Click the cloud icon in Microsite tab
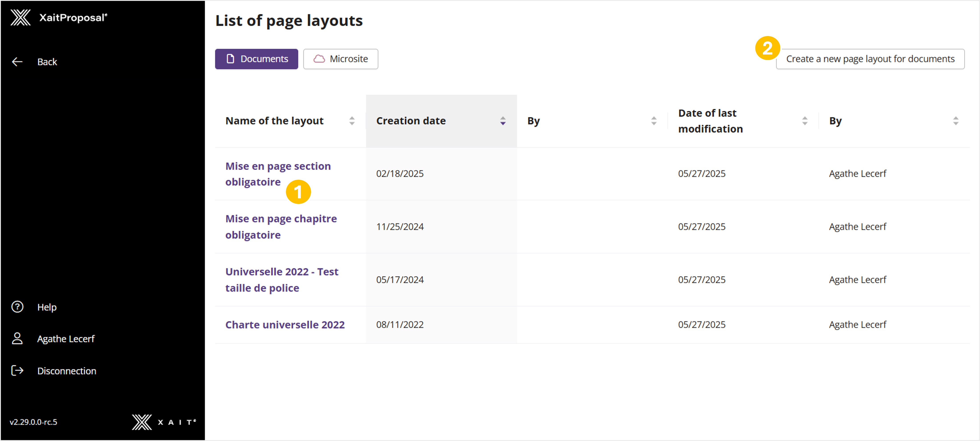The height and width of the screenshot is (441, 980). (319, 58)
